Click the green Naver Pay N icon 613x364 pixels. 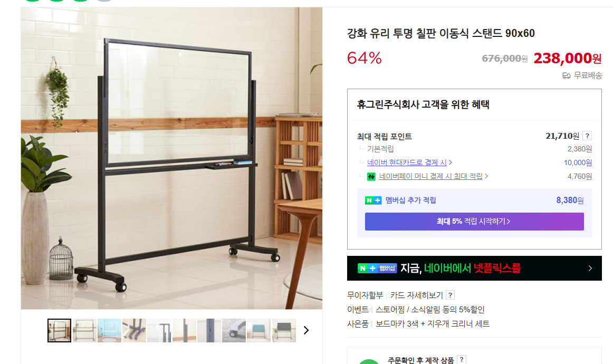(x=371, y=177)
